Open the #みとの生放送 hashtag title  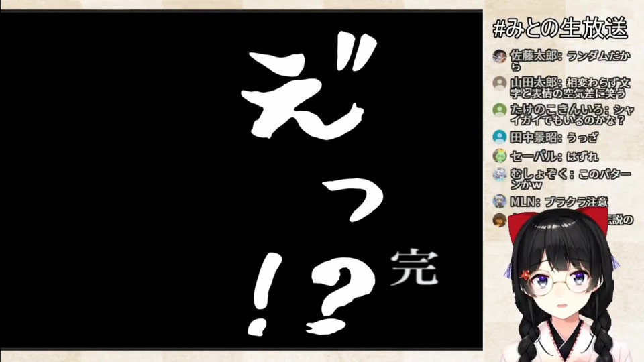[x=559, y=28]
